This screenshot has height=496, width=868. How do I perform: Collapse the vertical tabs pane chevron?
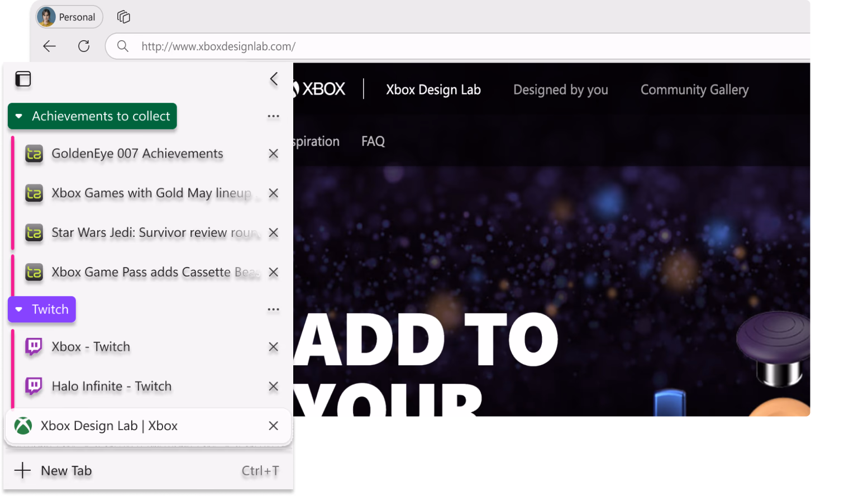click(274, 79)
